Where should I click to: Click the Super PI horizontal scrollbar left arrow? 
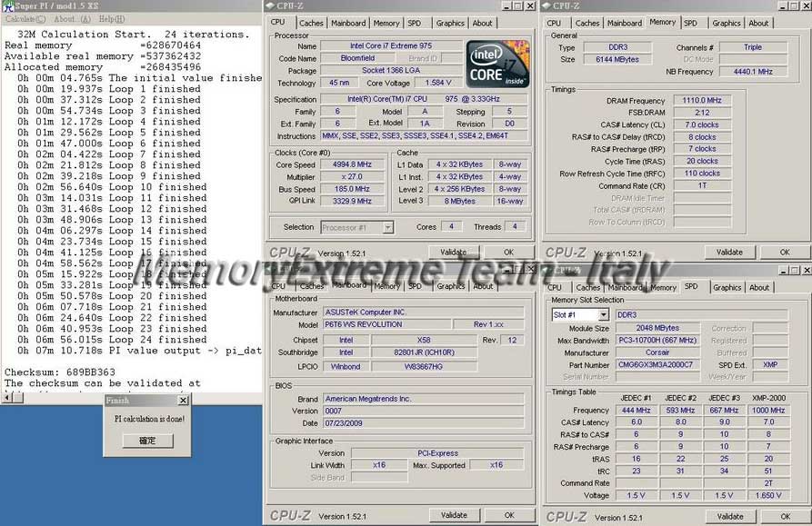point(6,397)
